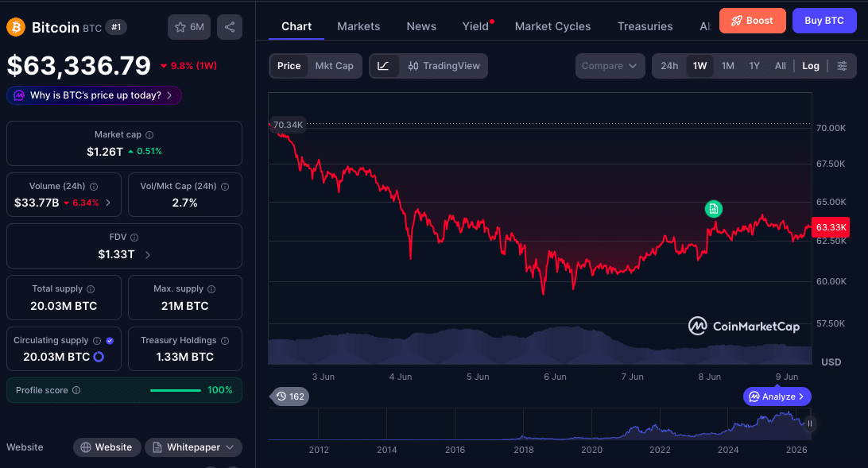Screen dimensions: 868x468
Task: Click the Buy BTC button
Action: pos(824,21)
